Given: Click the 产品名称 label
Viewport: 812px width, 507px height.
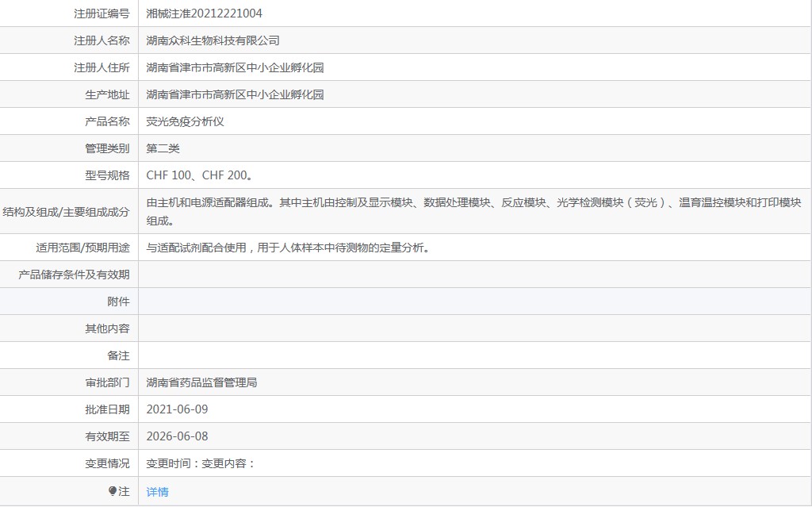Looking at the screenshot, I should click(107, 121).
